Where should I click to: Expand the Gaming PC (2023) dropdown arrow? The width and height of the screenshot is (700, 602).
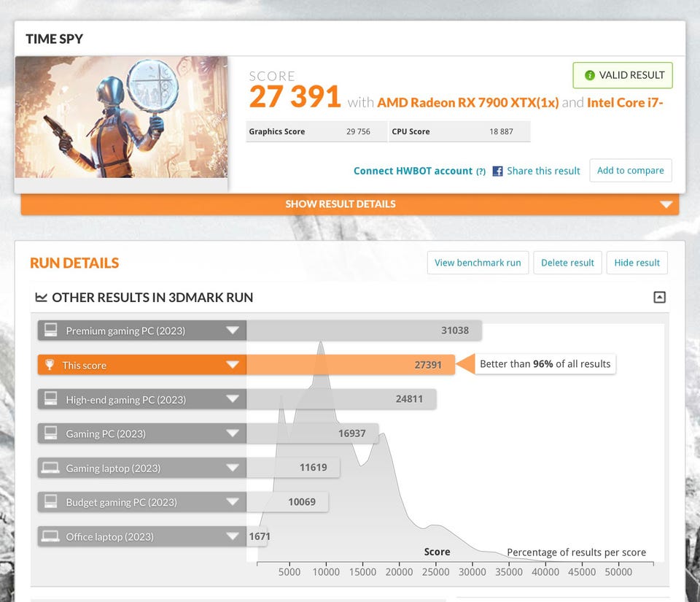click(232, 433)
